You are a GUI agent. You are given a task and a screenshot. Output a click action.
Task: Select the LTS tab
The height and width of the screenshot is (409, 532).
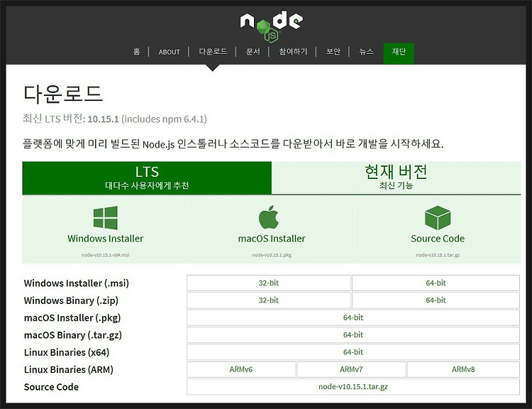(x=147, y=178)
